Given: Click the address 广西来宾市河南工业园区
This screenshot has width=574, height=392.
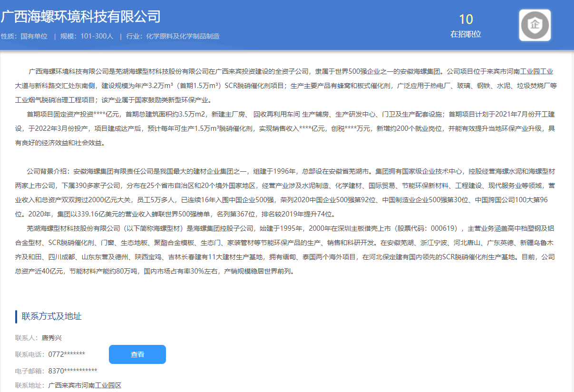Looking at the screenshot, I should [x=85, y=385].
